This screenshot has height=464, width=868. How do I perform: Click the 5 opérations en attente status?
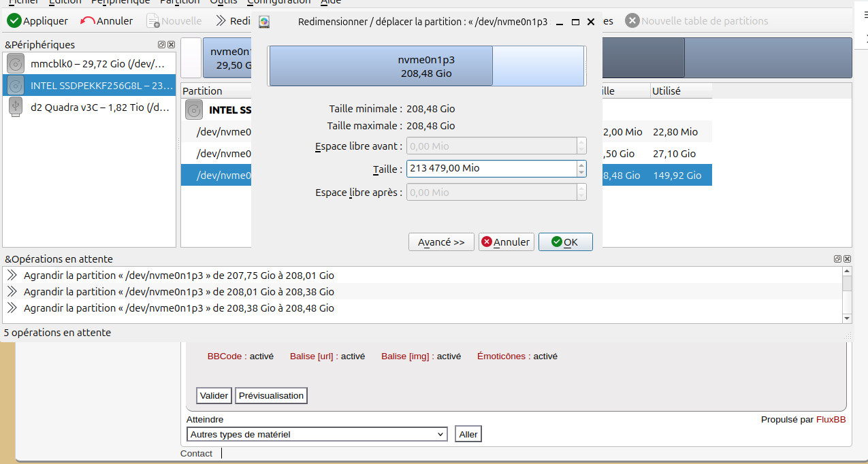tap(57, 333)
